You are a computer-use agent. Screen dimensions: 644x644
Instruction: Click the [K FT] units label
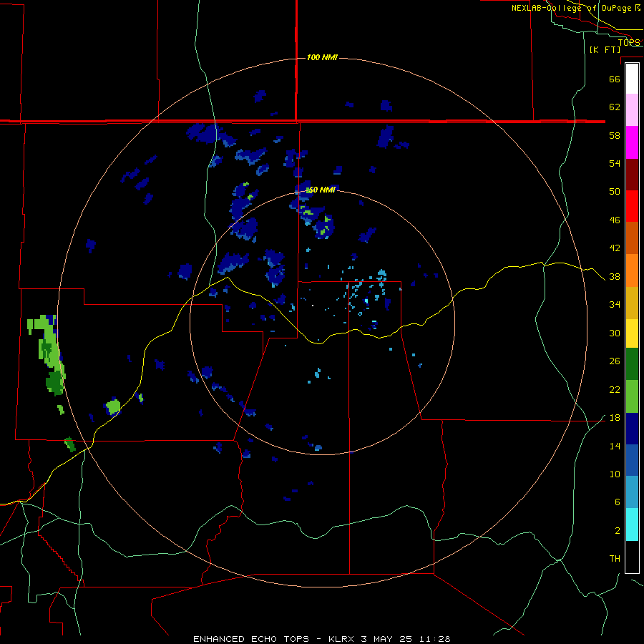click(605, 49)
